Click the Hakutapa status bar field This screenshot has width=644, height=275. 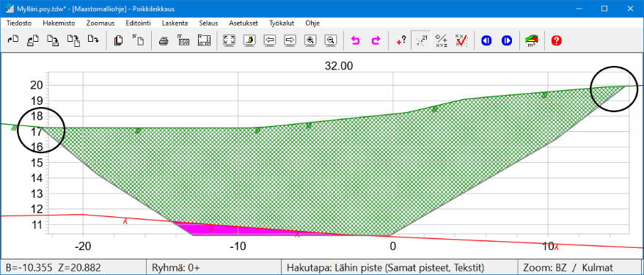[399, 268]
